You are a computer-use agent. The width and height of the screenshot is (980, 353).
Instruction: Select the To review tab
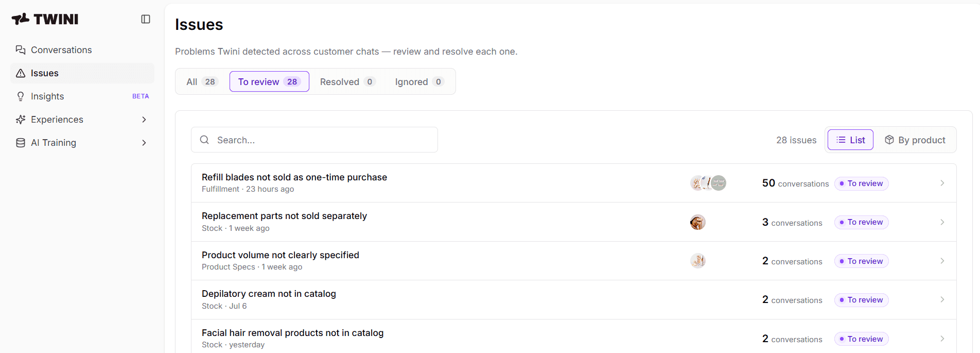(269, 81)
